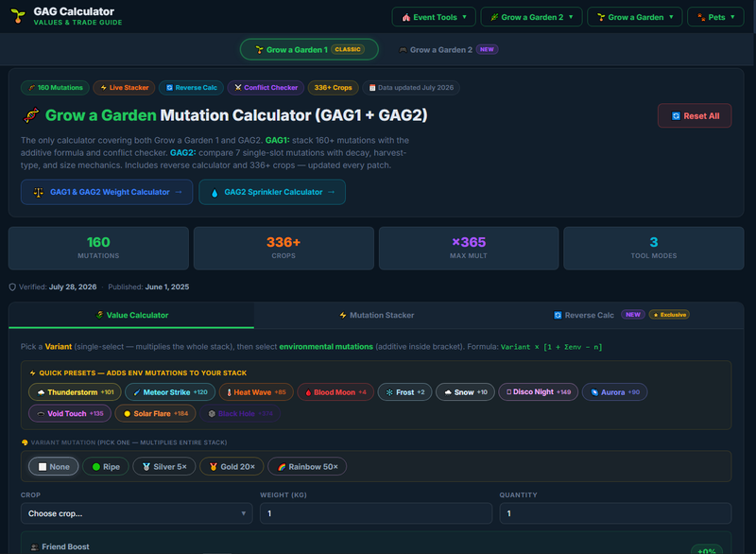Open GAG1 & GAG2 Weight Calculator link
The width and height of the screenshot is (756, 554).
point(107,192)
